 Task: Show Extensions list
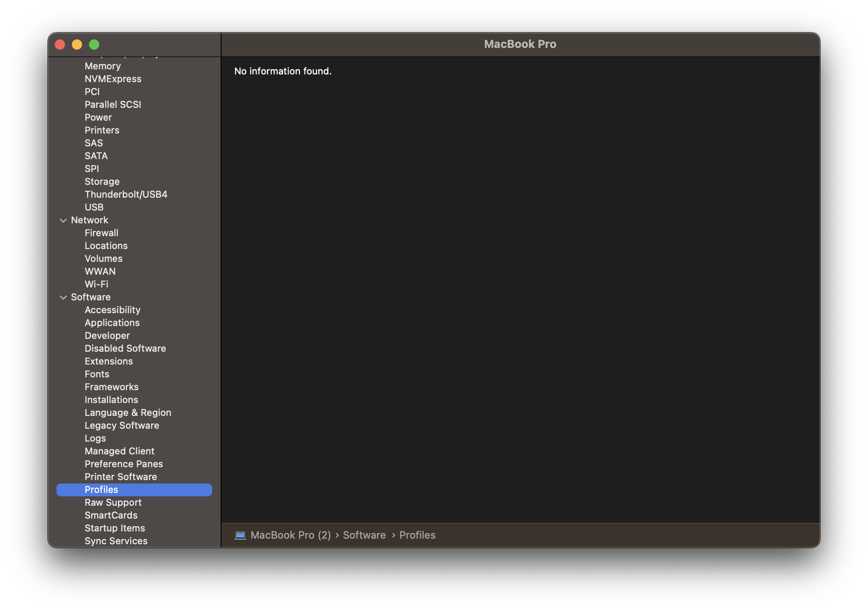click(109, 361)
